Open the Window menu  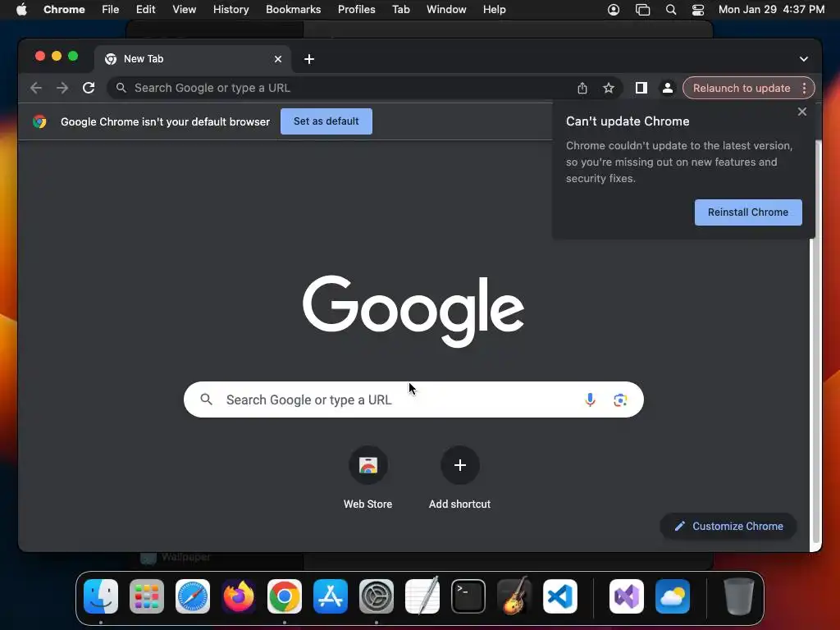446,10
